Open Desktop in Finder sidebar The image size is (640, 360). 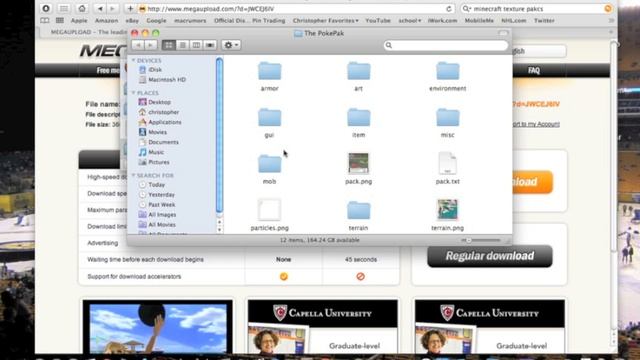[155, 102]
